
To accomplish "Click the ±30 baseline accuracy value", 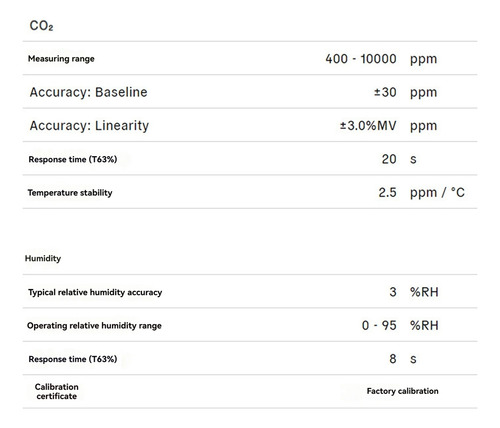I will tap(385, 92).
